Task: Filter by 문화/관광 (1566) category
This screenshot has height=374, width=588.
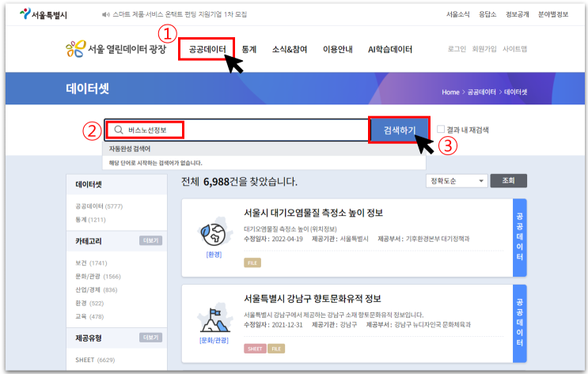Action: (98, 277)
